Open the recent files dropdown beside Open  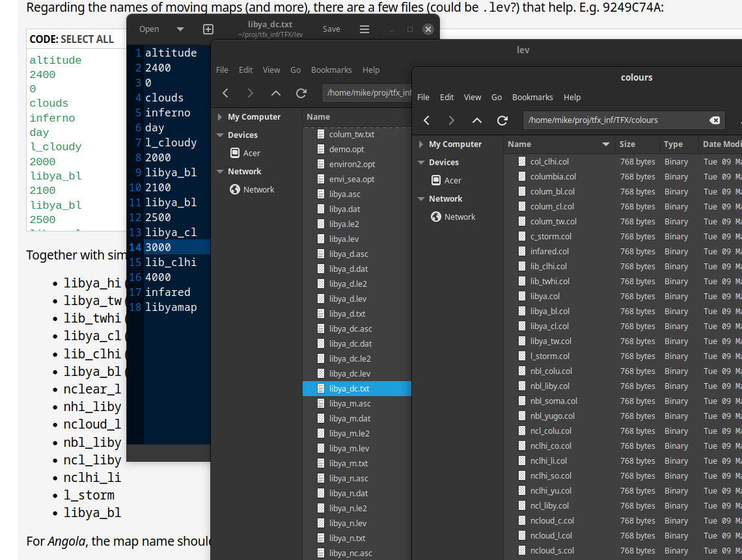coord(180,29)
